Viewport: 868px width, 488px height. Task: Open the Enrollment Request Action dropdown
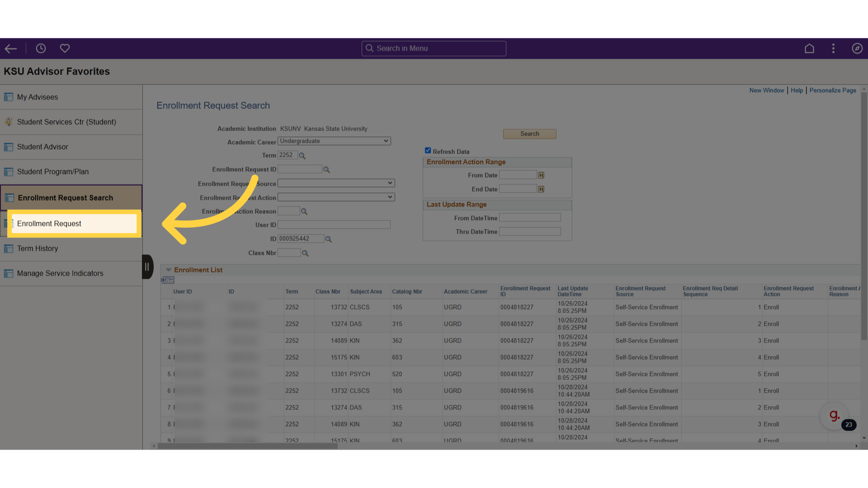(x=336, y=197)
